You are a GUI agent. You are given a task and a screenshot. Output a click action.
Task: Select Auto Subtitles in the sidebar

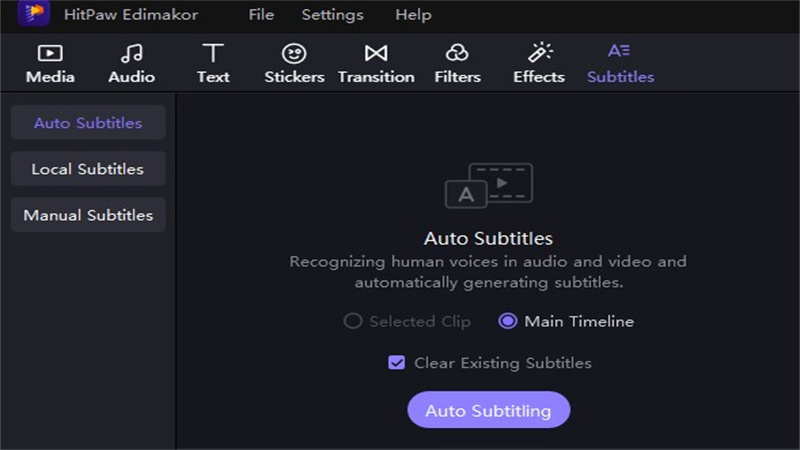[x=88, y=123]
